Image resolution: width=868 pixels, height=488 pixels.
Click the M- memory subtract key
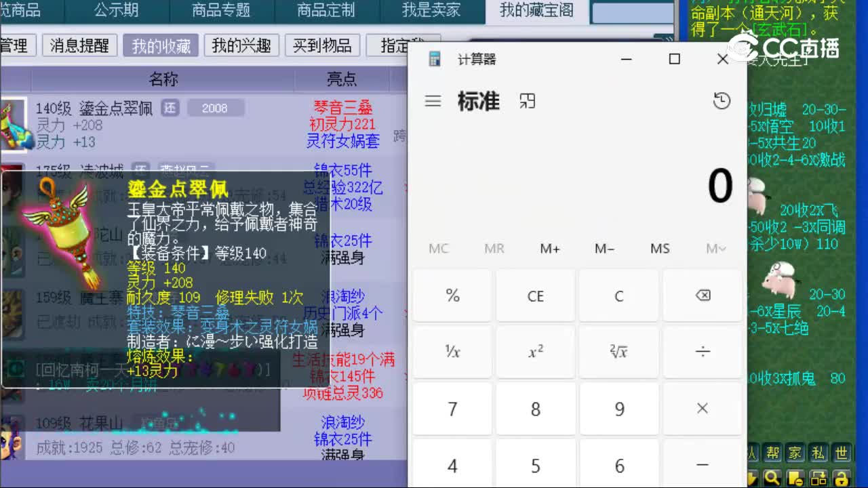point(604,249)
